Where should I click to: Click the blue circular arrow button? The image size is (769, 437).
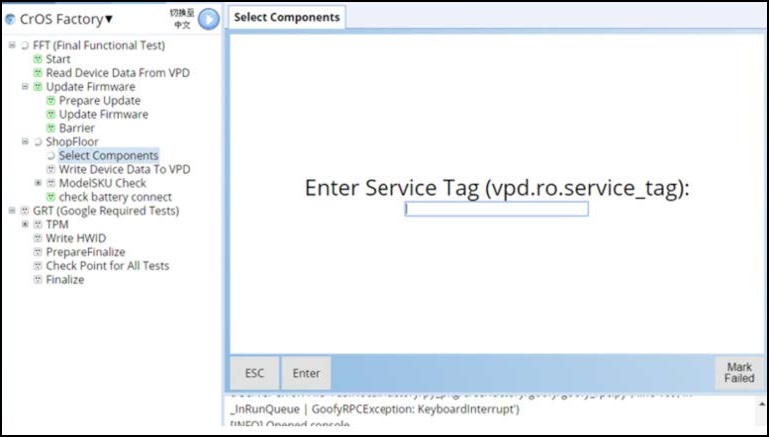click(x=208, y=19)
